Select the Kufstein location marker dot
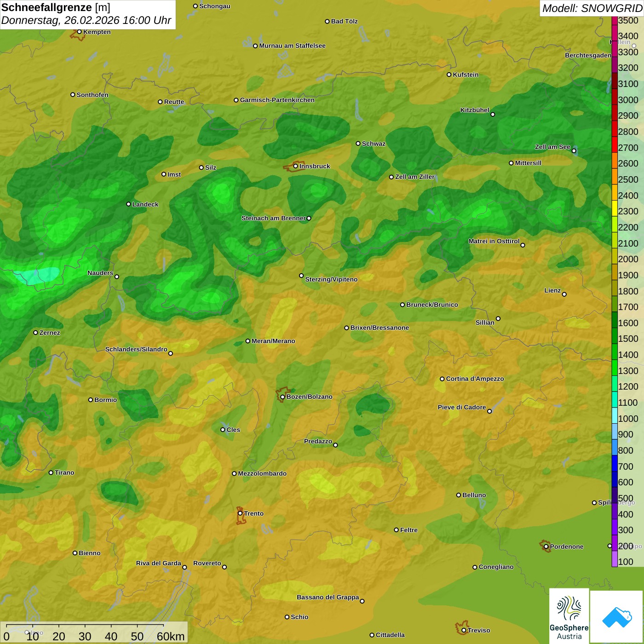 point(449,75)
